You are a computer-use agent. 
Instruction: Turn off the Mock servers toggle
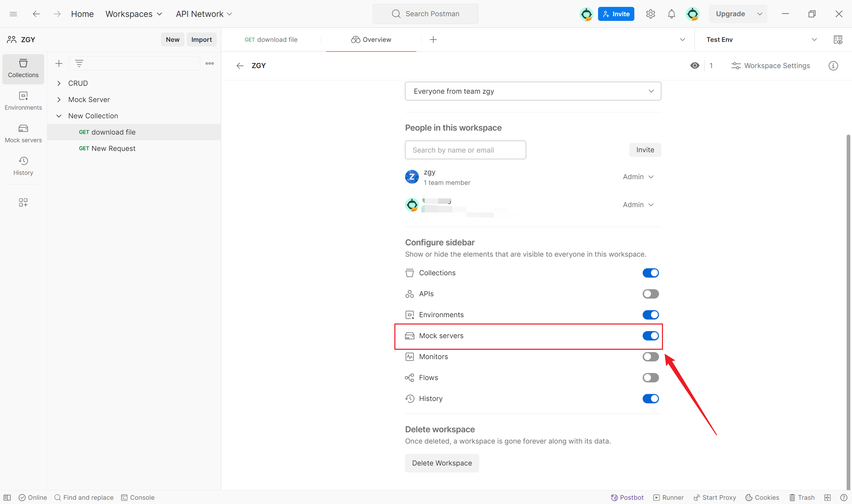(651, 336)
